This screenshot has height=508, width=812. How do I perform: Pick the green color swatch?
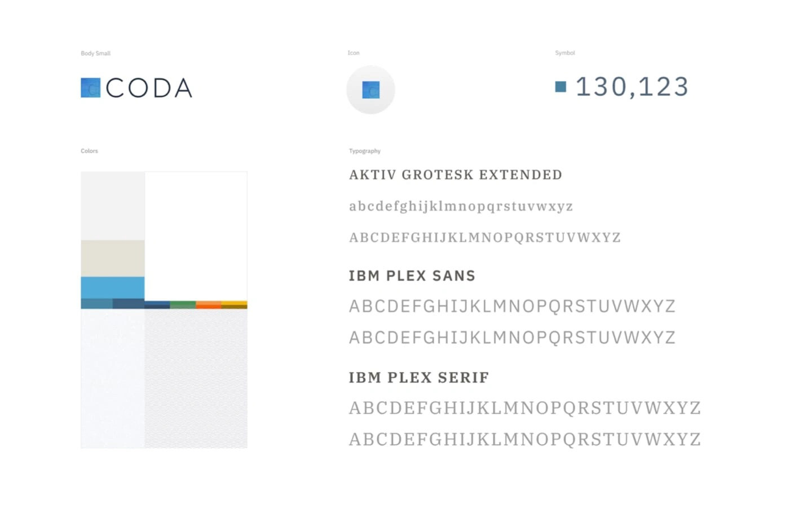pyautogui.click(x=183, y=305)
